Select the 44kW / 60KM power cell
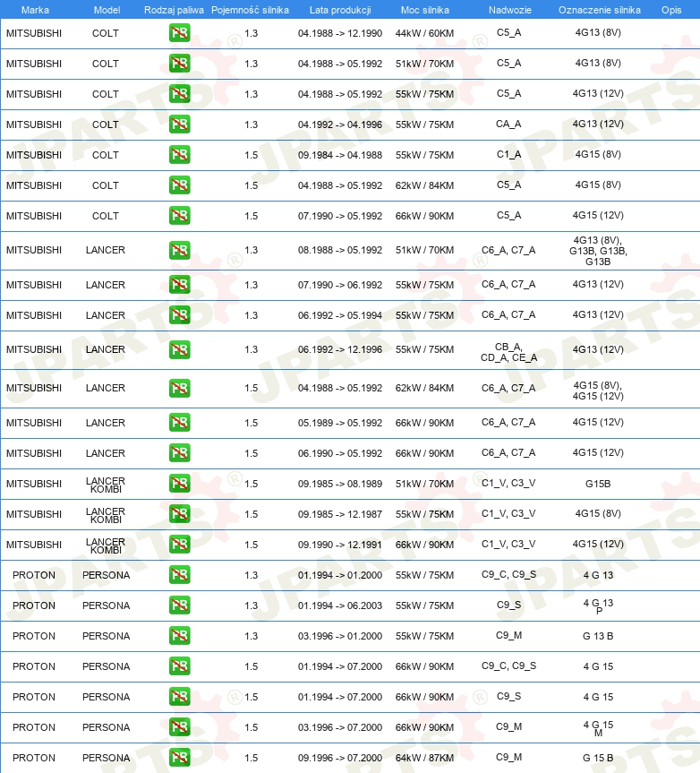 [424, 33]
